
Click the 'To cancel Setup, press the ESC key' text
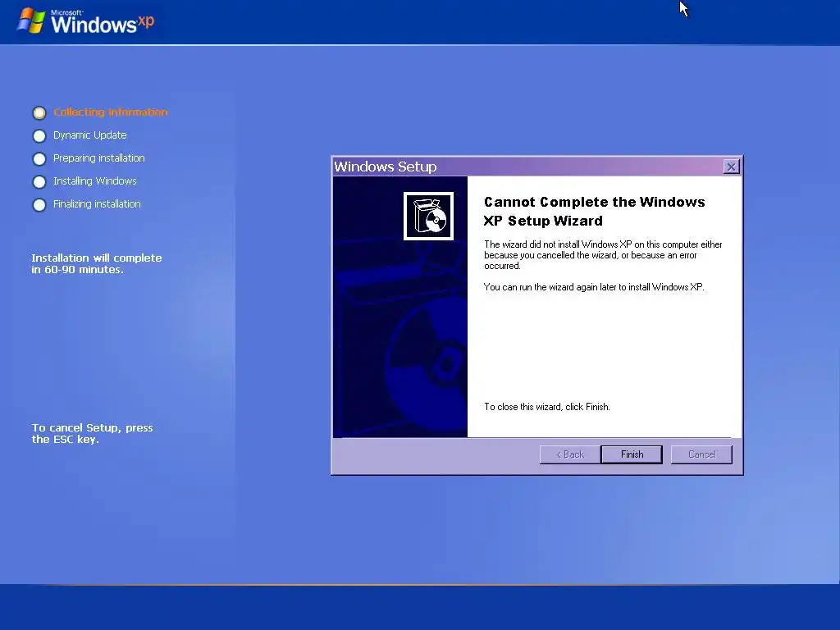(92, 433)
